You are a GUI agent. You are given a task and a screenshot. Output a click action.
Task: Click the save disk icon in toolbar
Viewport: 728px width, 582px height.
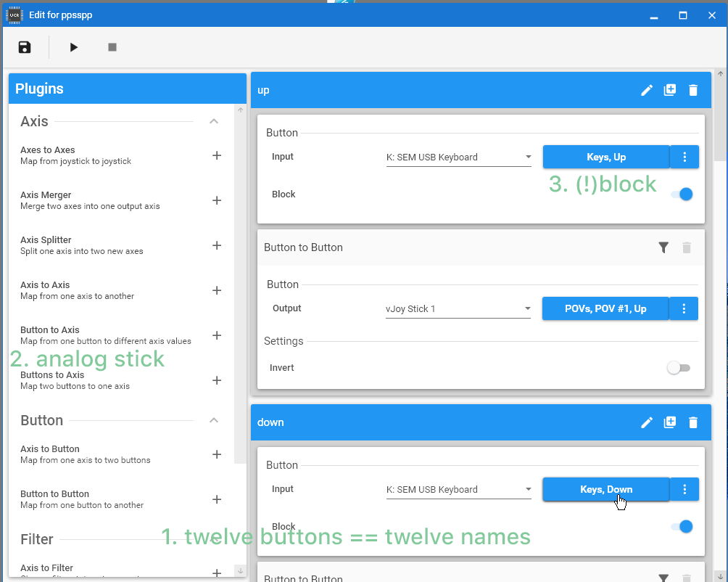25,47
